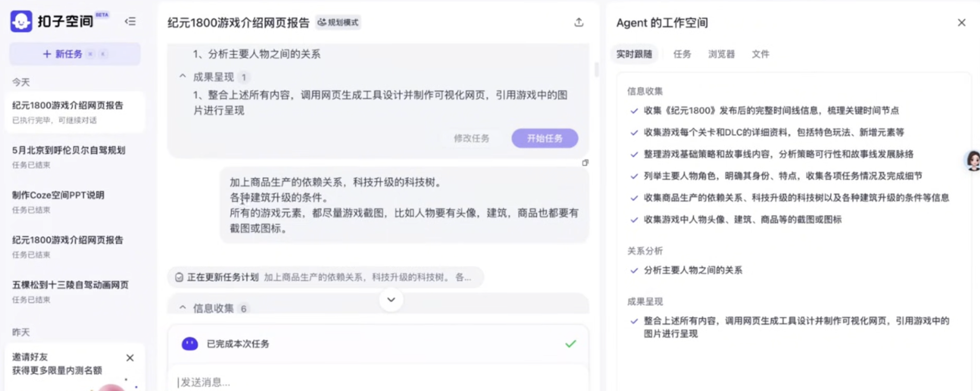Click the 正在更新任务计划 status bar
This screenshot has width=980, height=391.
click(325, 278)
